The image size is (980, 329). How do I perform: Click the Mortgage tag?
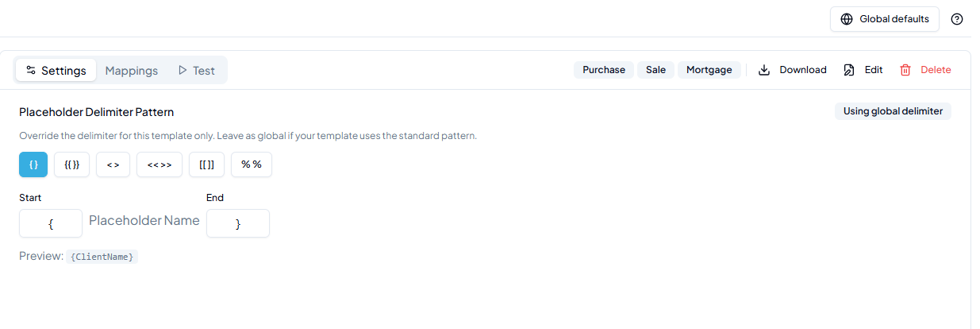(709, 70)
